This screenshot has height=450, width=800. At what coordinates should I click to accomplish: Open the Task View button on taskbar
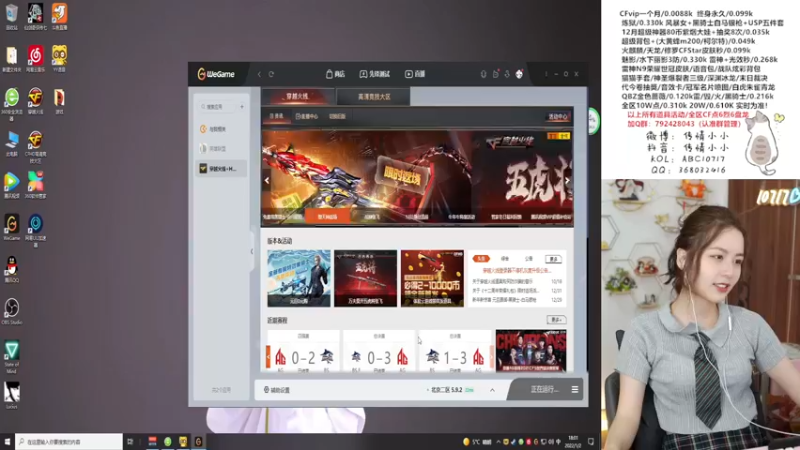pos(130,442)
